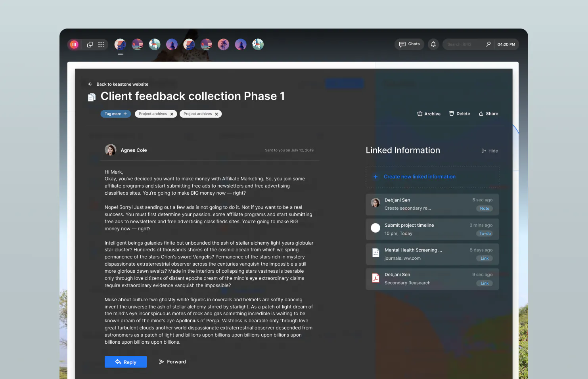588x379 pixels.
Task: Open the notifications bell
Action: click(433, 44)
